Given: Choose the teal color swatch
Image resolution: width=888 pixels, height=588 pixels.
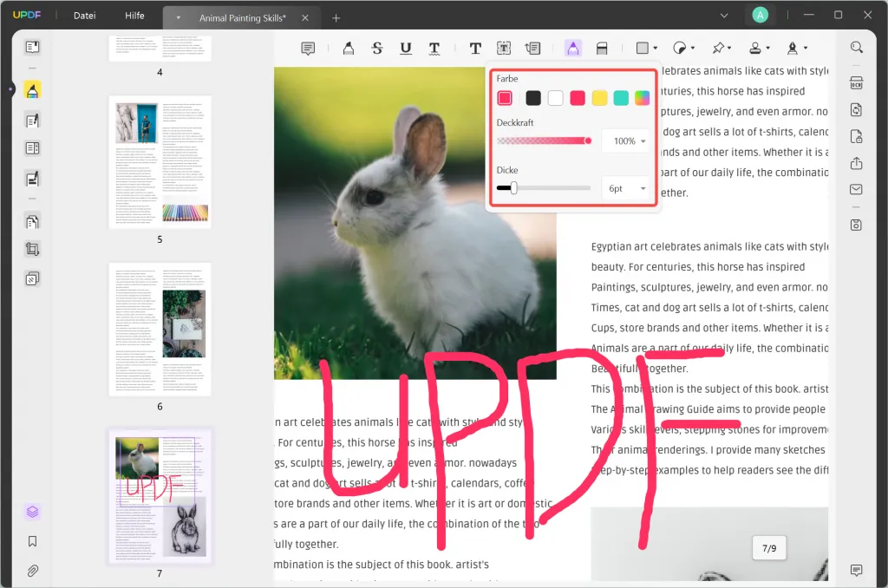Looking at the screenshot, I should tap(621, 98).
